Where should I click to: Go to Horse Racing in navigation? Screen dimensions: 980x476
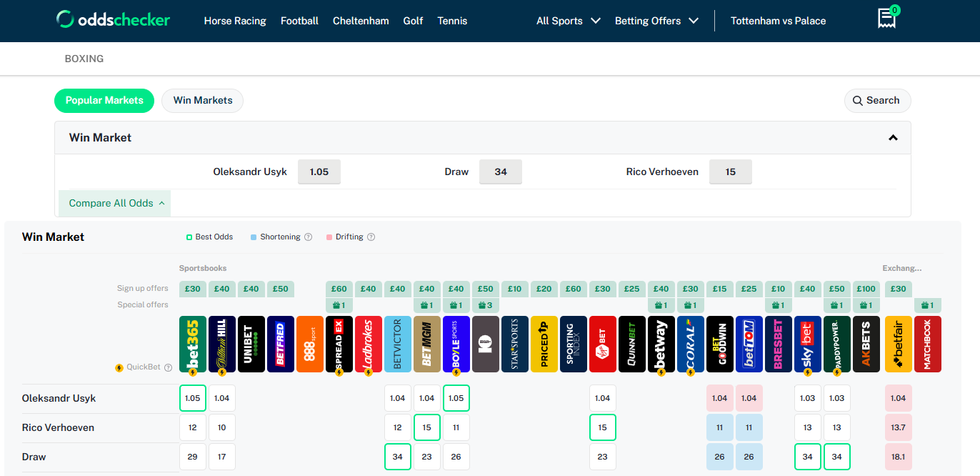pyautogui.click(x=235, y=21)
